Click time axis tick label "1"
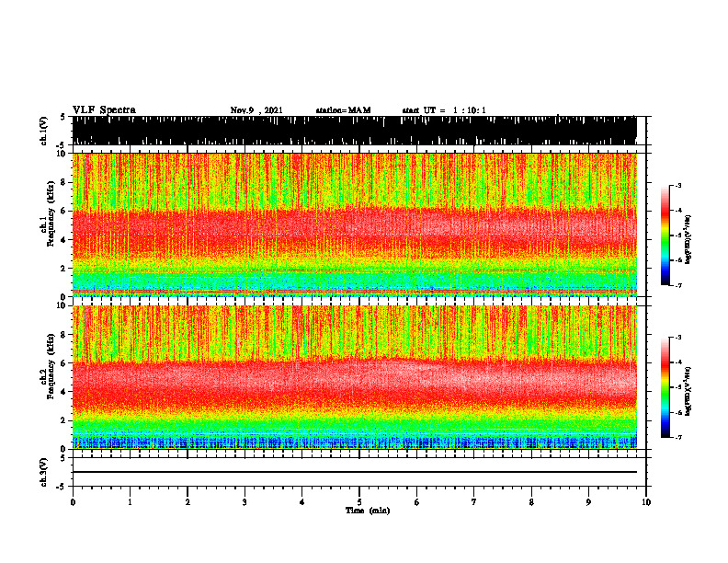Viewport: 728px width, 563px height. tap(130, 502)
